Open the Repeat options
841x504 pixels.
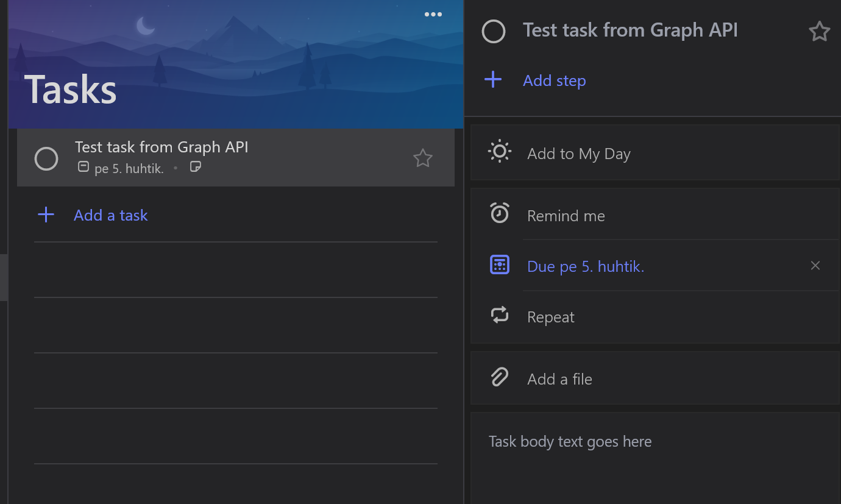[x=550, y=317]
